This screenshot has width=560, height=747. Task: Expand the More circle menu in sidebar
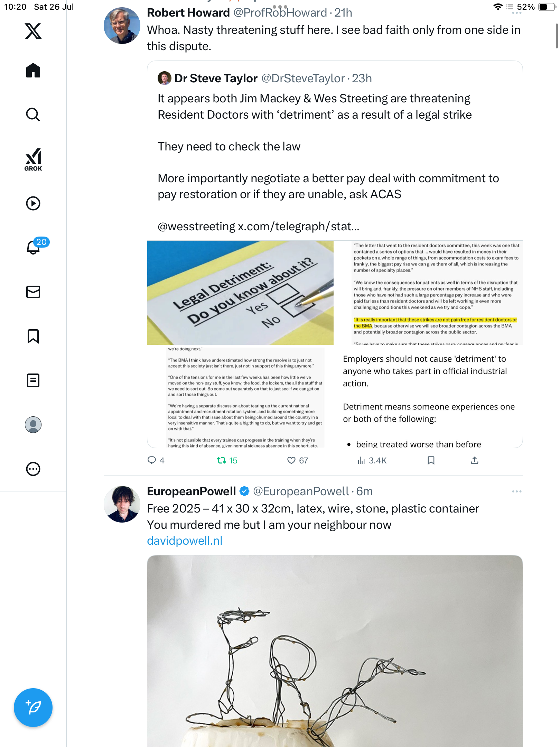(33, 469)
